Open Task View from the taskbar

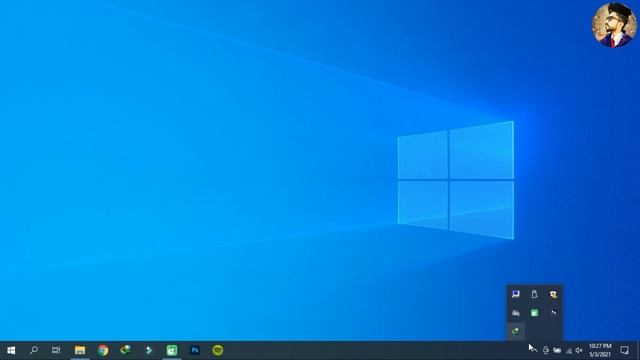(56, 350)
